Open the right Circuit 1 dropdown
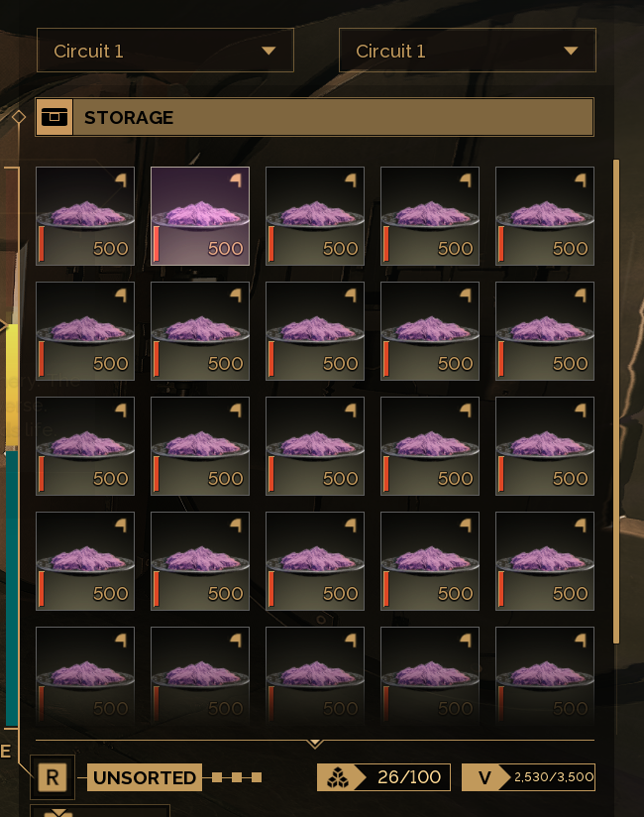 467,50
